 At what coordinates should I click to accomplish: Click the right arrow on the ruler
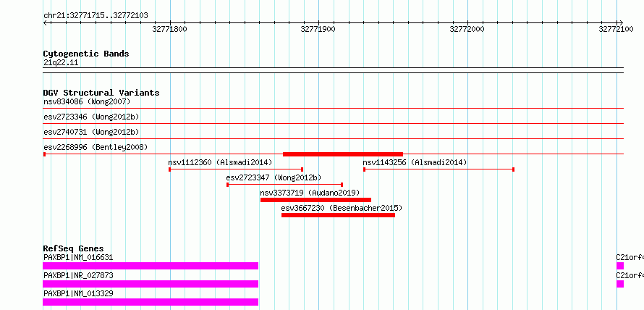621,22
